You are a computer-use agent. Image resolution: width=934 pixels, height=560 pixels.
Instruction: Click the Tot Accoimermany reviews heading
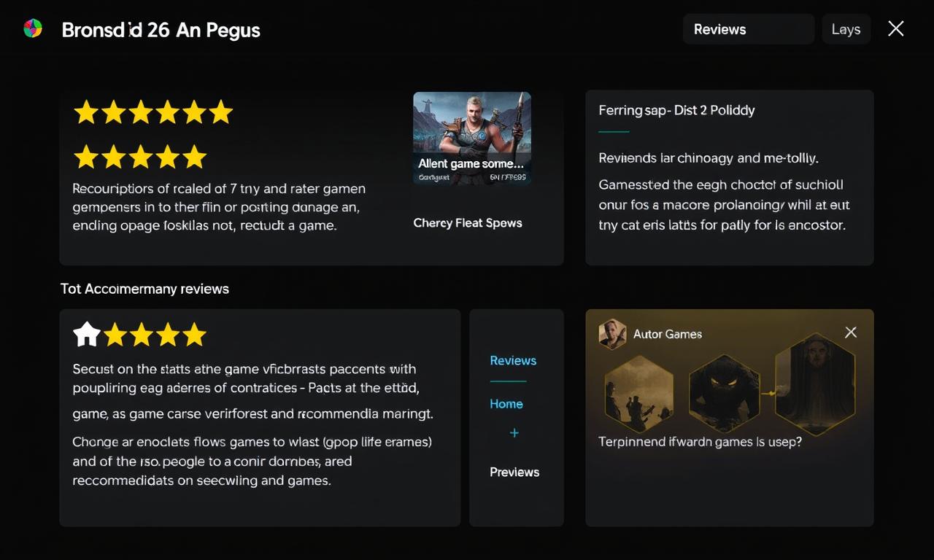(144, 289)
